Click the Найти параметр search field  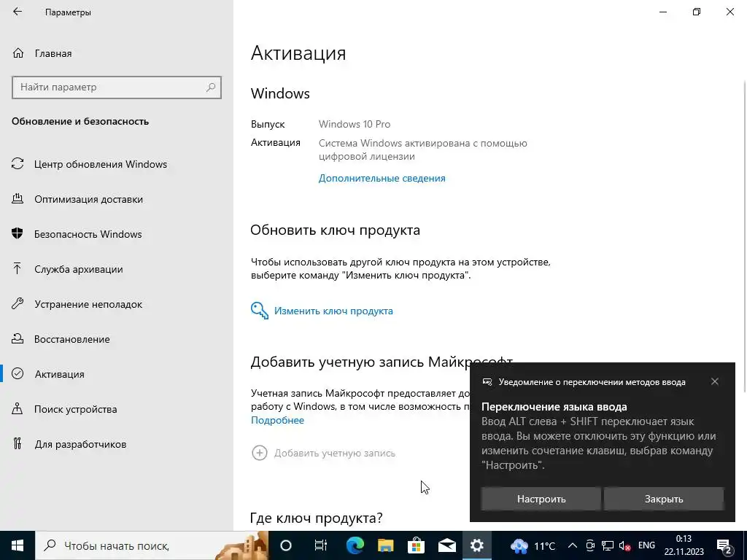[x=117, y=87]
